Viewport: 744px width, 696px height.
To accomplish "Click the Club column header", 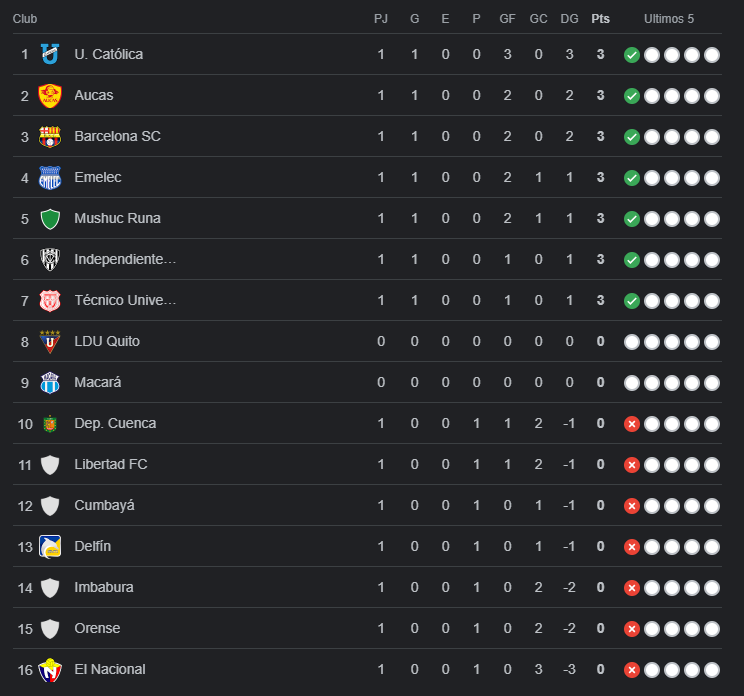I will pyautogui.click(x=25, y=19).
